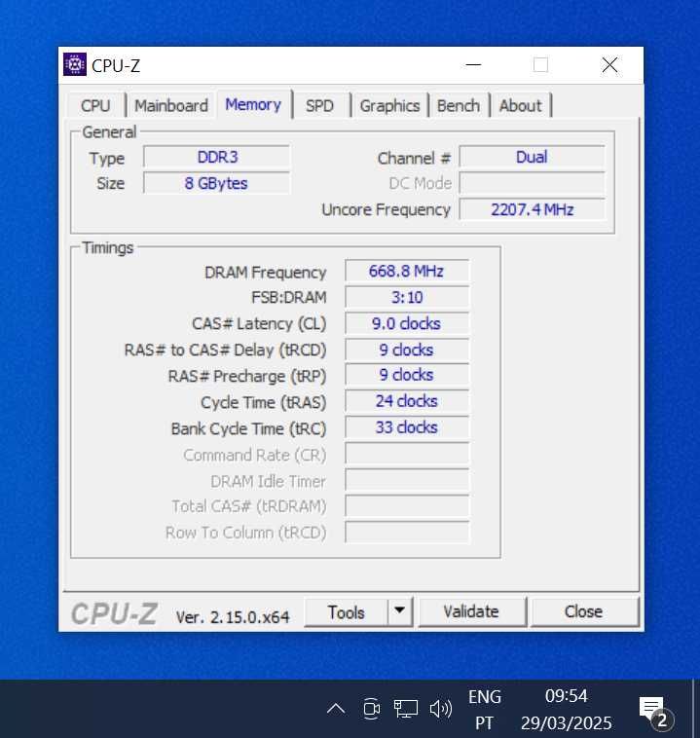700x738 pixels.
Task: Open the SPD tab
Action: tap(319, 105)
